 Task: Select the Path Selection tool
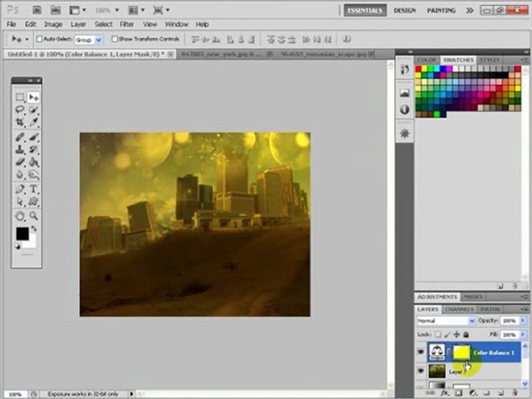pyautogui.click(x=20, y=201)
